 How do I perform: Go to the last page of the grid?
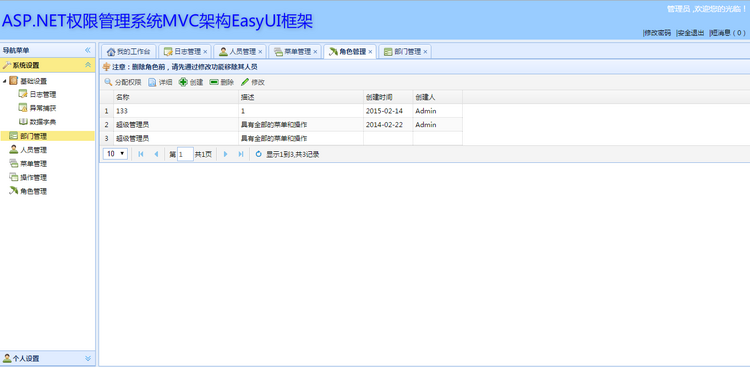pyautogui.click(x=241, y=154)
